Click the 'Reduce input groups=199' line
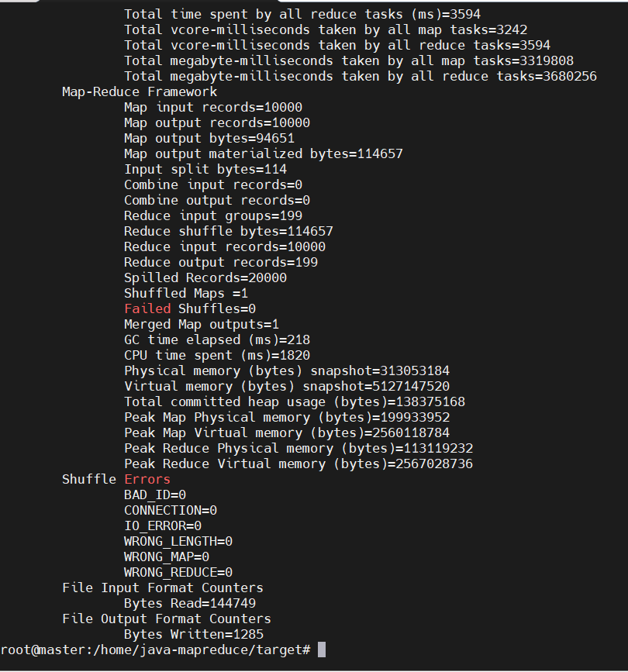This screenshot has height=672, width=628. tap(213, 215)
